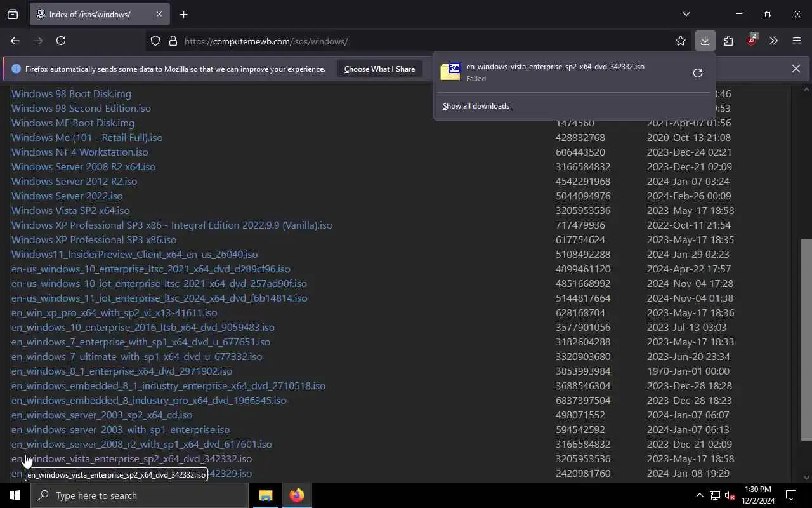This screenshot has width=812, height=508.
Task: Reload the current page
Action: (61, 41)
